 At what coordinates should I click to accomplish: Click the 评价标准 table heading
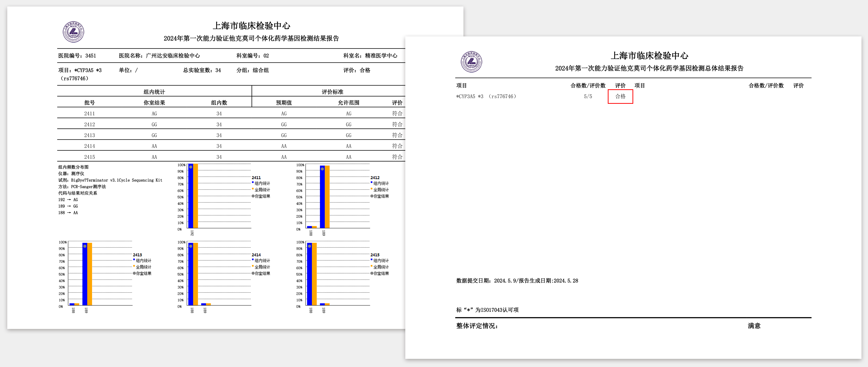click(x=332, y=92)
